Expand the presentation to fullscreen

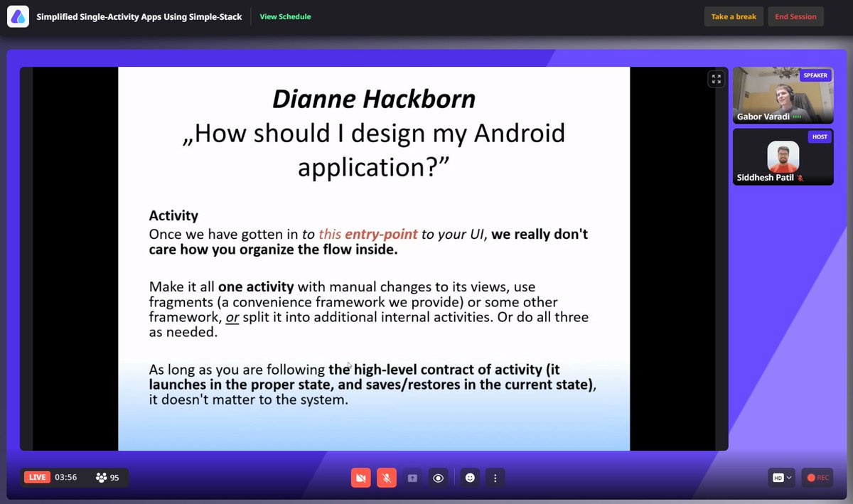(x=716, y=79)
